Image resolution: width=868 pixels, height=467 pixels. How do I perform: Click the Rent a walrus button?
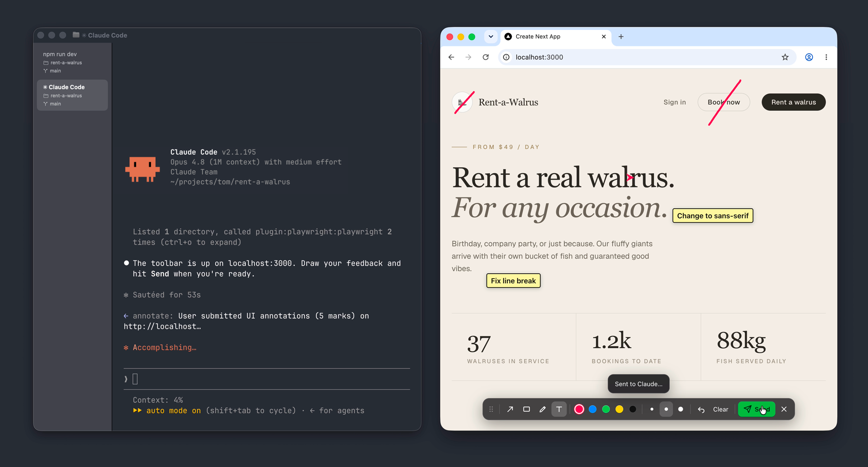tap(794, 102)
